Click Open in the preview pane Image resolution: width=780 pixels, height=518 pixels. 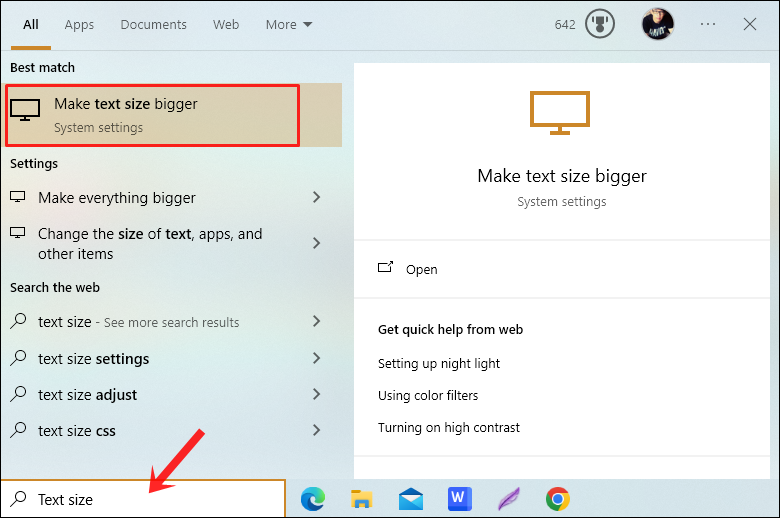[x=421, y=269]
